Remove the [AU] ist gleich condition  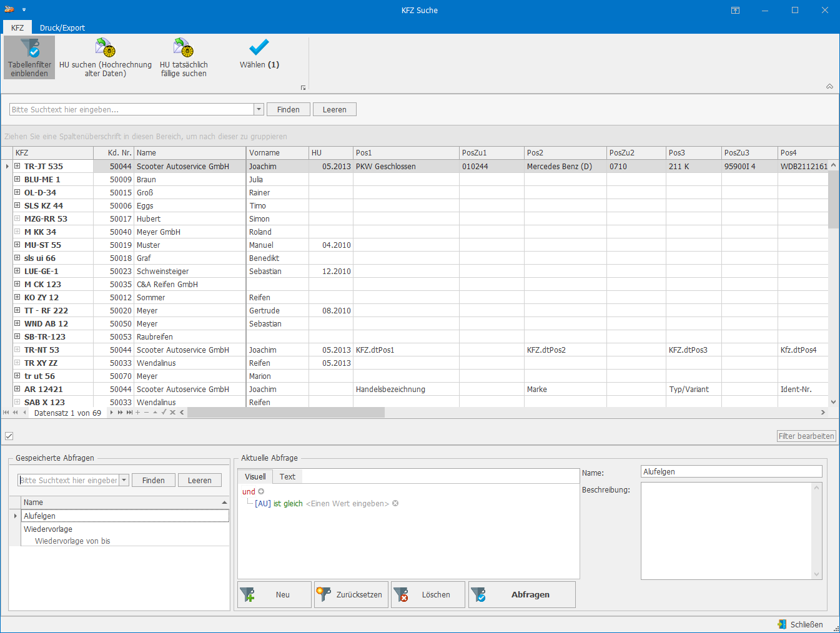(x=395, y=503)
